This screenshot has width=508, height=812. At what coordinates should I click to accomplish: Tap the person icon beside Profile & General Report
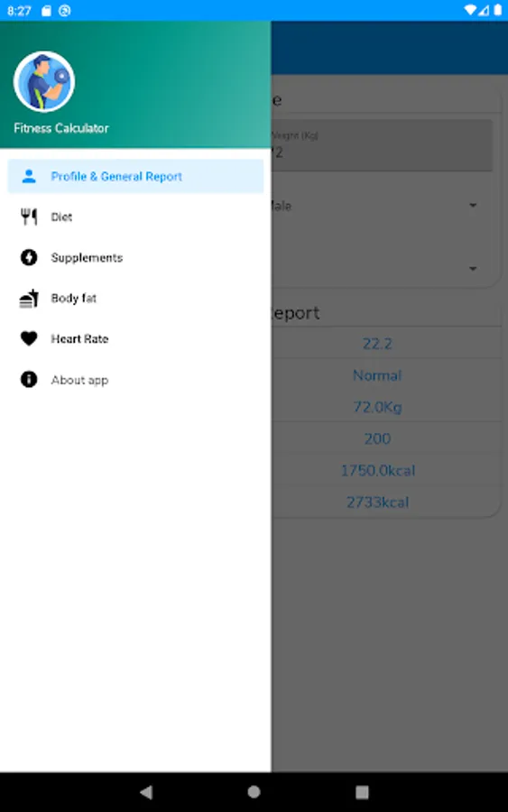[29, 176]
